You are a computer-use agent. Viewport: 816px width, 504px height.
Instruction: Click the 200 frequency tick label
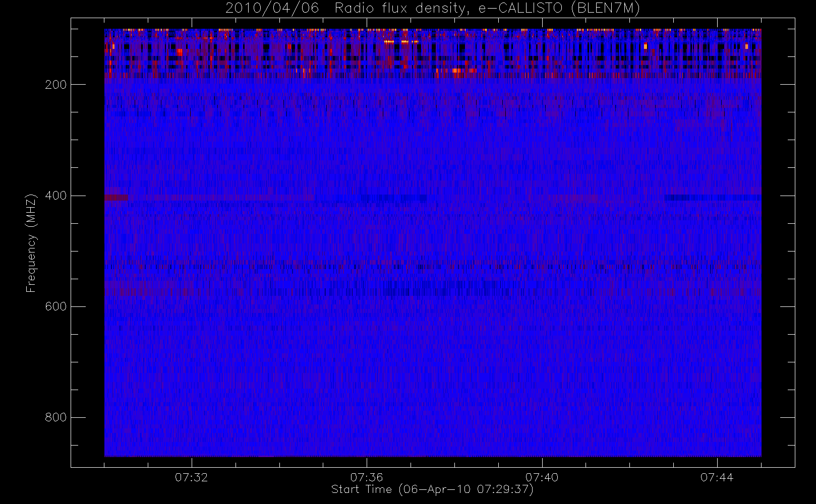56,85
